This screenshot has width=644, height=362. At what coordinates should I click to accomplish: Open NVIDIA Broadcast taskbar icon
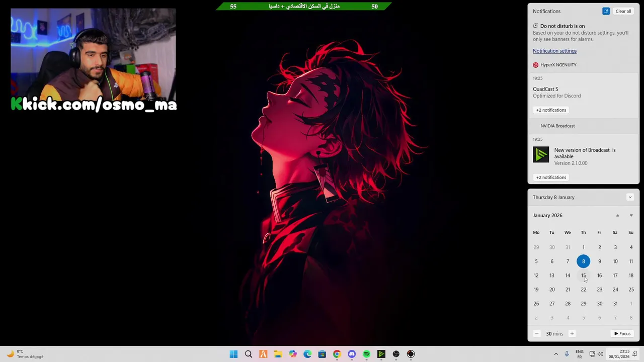(x=381, y=354)
